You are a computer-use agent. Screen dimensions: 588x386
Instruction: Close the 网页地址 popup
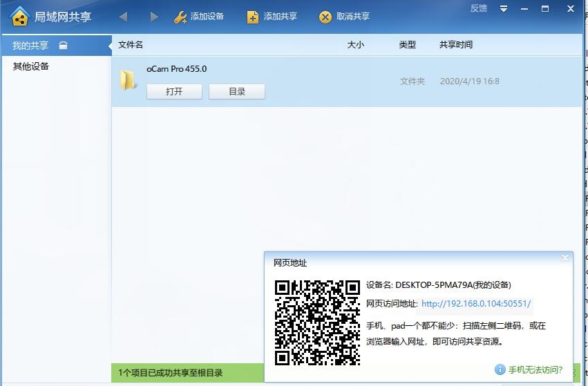[565, 258]
